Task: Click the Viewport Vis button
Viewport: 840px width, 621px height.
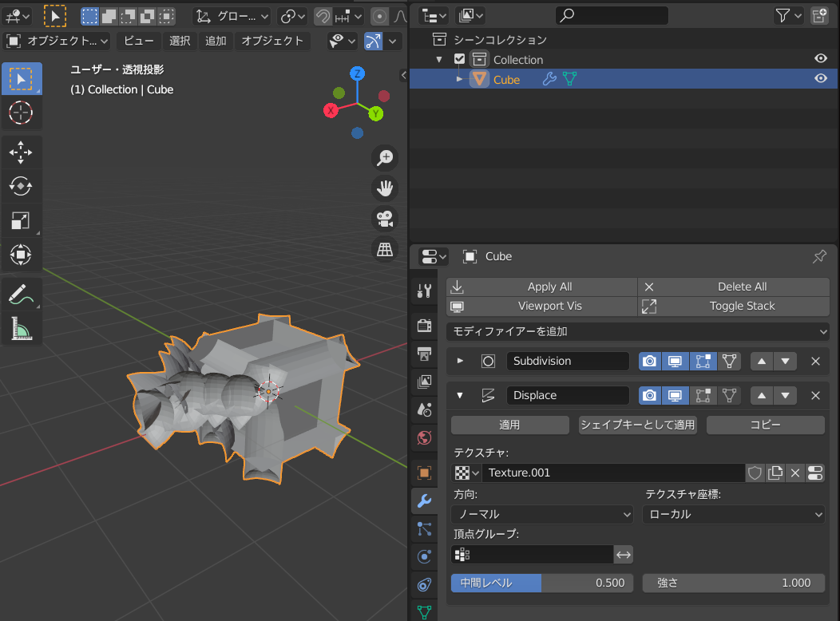Action: coord(541,307)
